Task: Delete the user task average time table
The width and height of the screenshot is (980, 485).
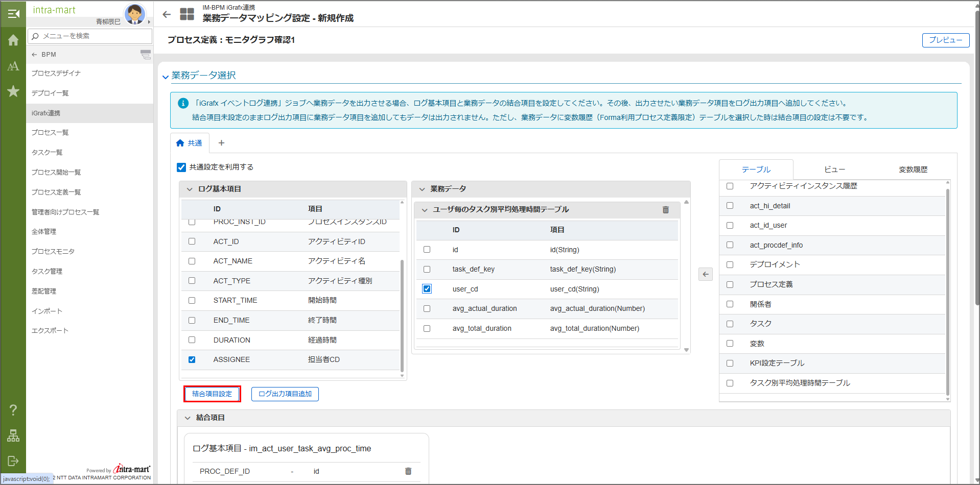Action: 665,210
